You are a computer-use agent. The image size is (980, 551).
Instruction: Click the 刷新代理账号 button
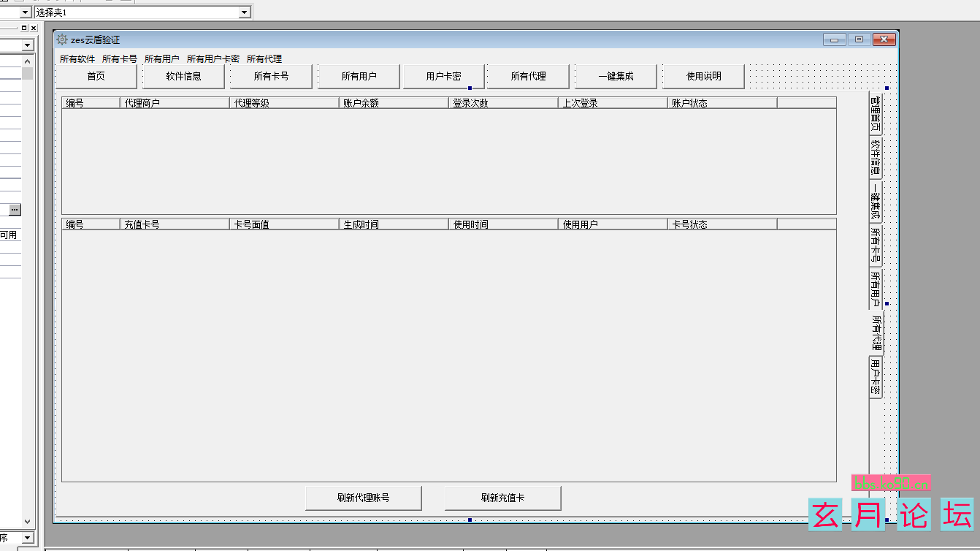[x=364, y=498]
